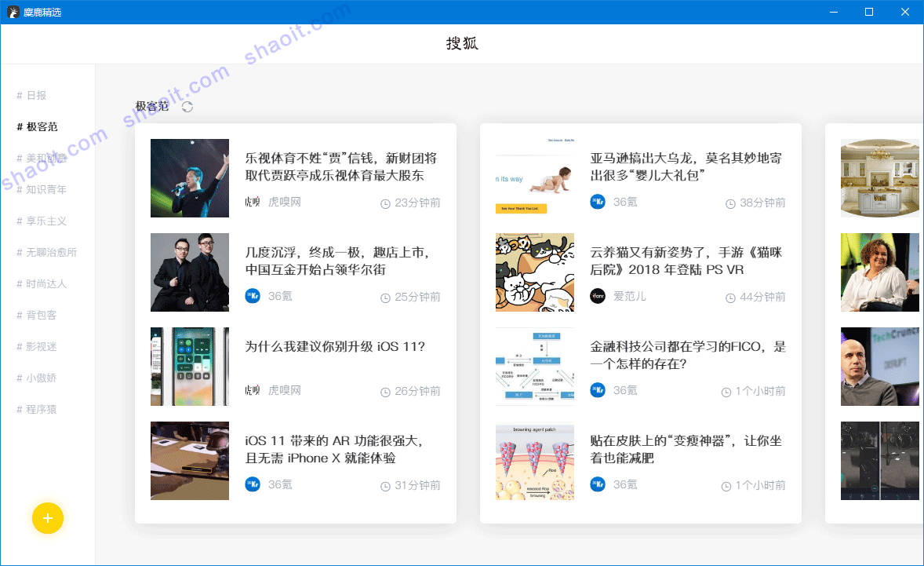Go to 小傲娇 category
This screenshot has width=924, height=566.
click(x=37, y=378)
